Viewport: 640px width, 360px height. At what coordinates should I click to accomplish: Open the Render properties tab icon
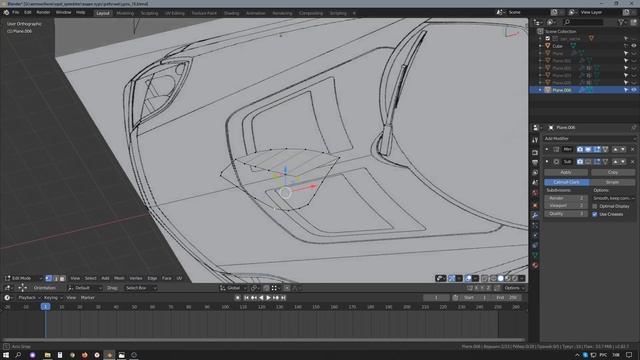point(535,153)
